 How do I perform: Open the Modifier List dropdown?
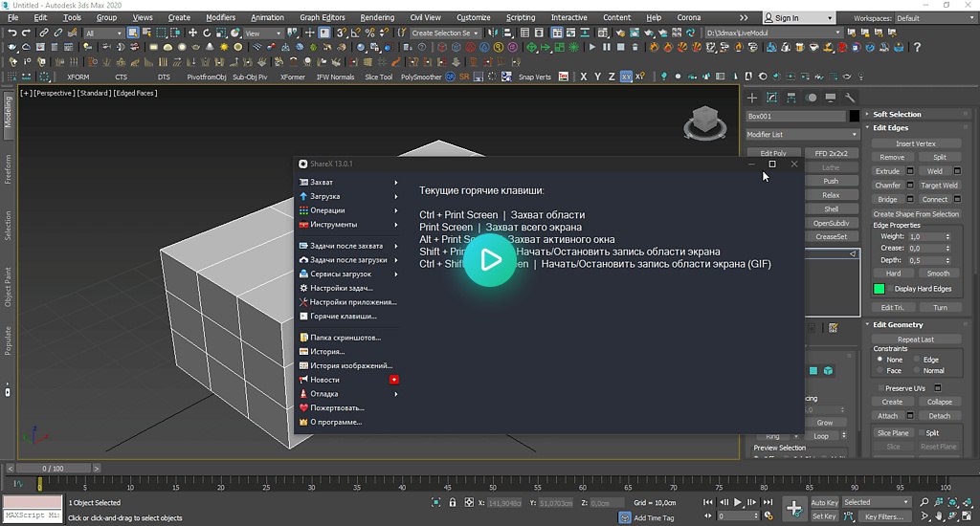coord(802,134)
